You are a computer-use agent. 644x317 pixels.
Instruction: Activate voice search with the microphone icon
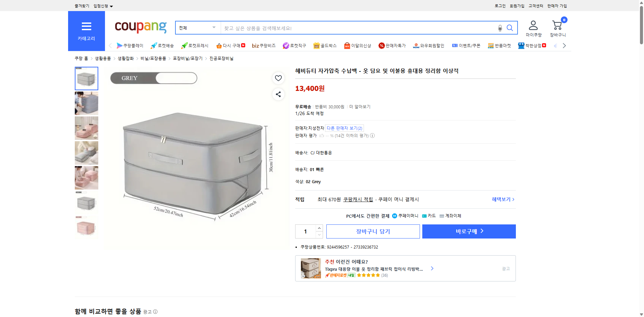coord(499,28)
